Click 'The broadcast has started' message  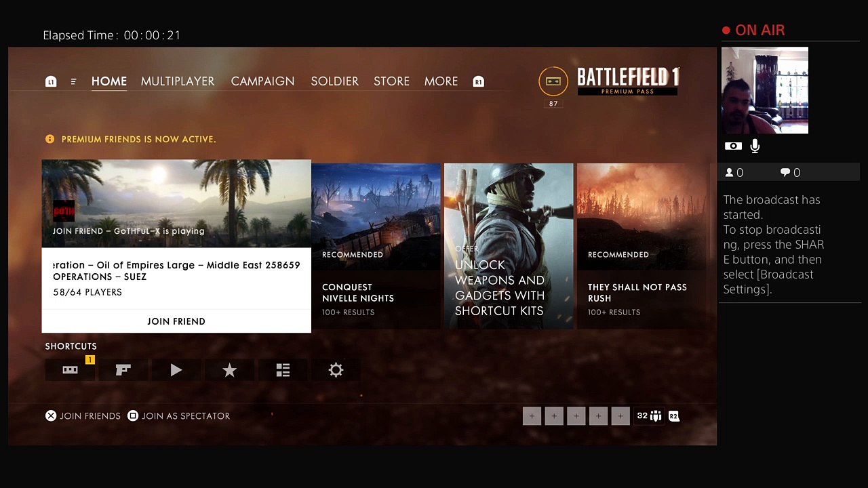(x=772, y=207)
